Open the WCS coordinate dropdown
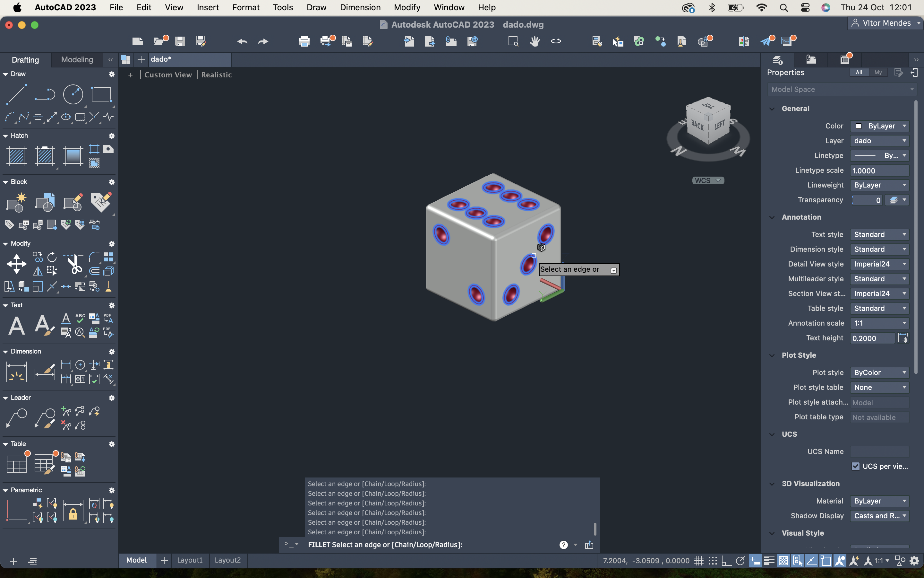The height and width of the screenshot is (578, 924). pyautogui.click(x=708, y=180)
